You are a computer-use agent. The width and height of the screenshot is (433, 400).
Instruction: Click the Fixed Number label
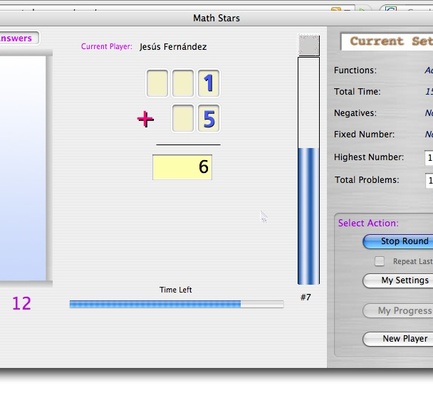coord(364,134)
